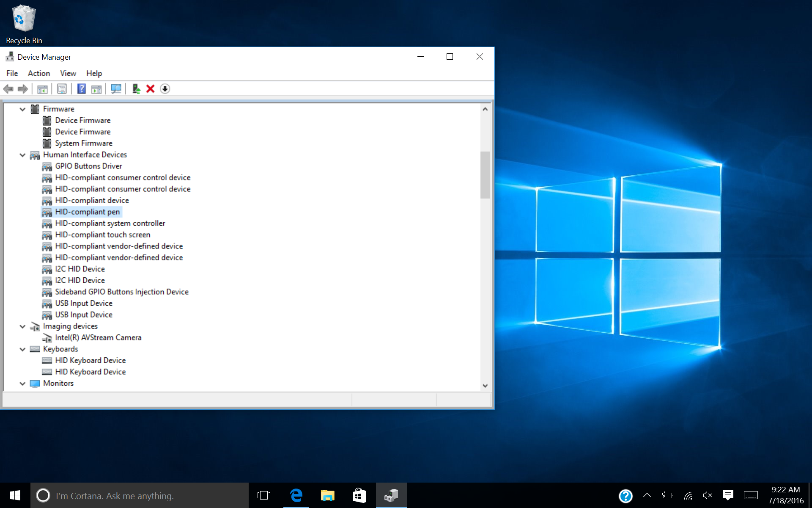Select HID-compliant touch screen device
Image resolution: width=812 pixels, height=508 pixels.
point(102,235)
